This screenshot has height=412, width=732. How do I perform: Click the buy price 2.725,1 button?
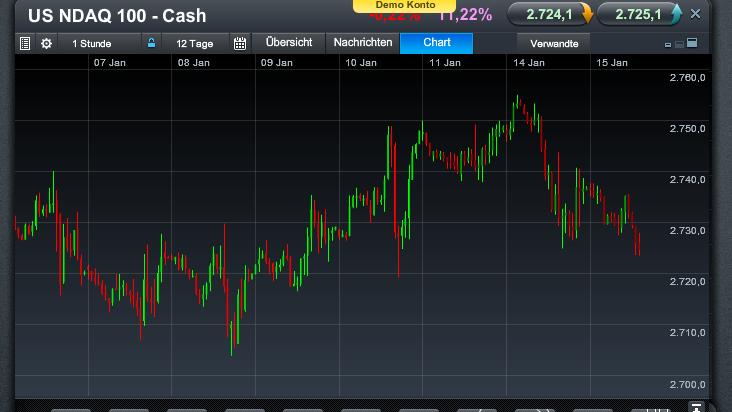tap(638, 15)
